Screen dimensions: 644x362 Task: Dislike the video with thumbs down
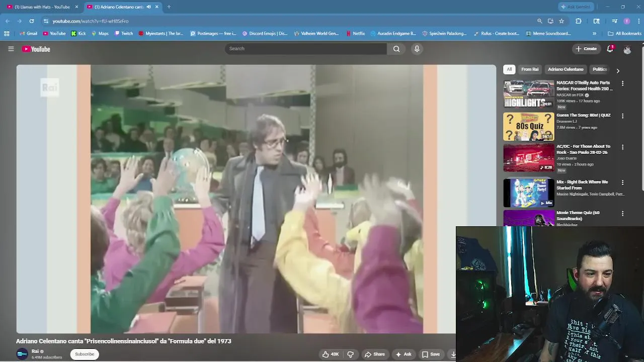pos(350,354)
